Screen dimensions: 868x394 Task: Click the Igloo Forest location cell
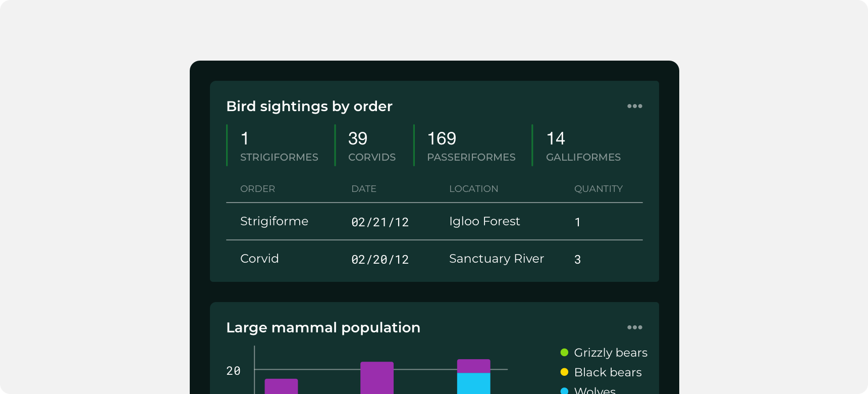(x=484, y=221)
